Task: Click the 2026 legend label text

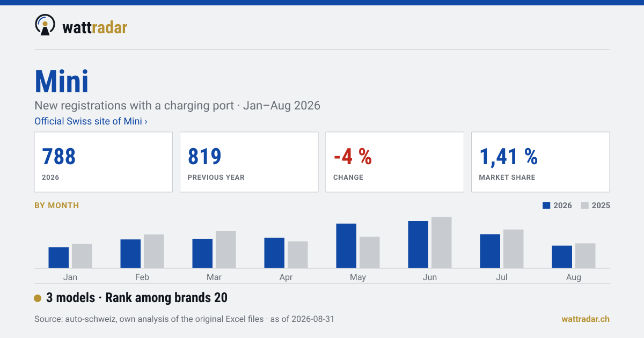Action: coord(562,205)
